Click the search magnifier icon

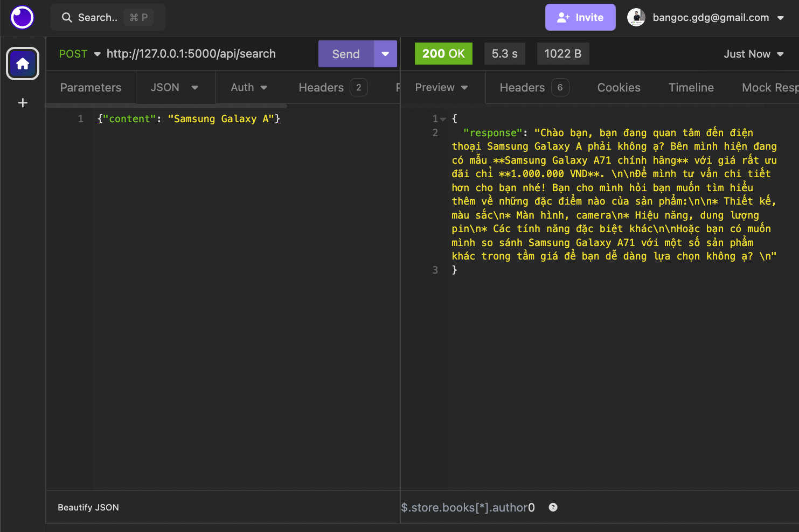click(x=67, y=18)
